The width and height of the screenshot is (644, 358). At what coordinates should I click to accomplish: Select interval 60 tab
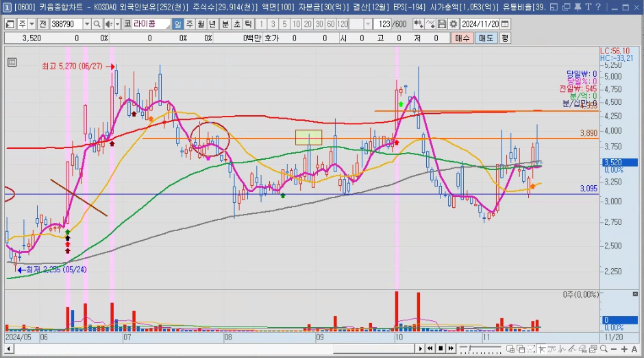[x=331, y=24]
